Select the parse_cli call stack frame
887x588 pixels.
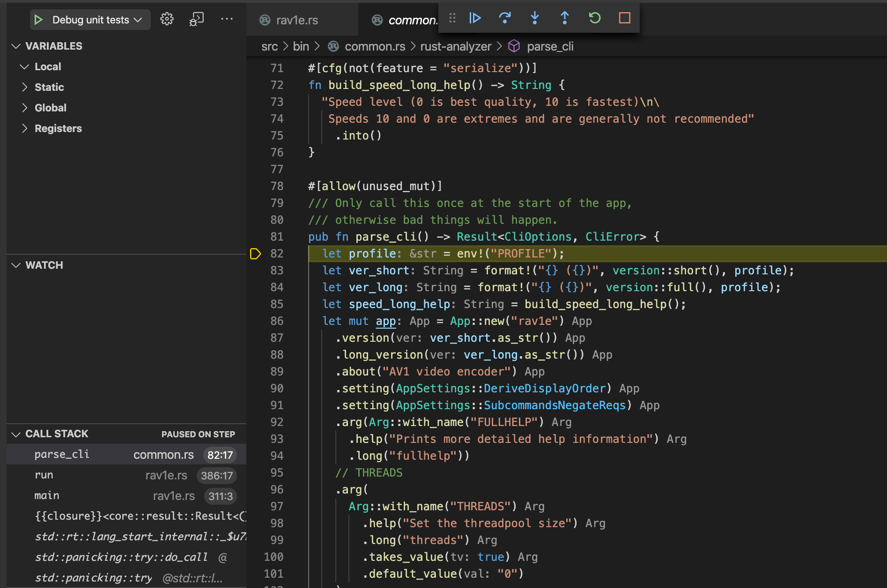click(x=126, y=455)
